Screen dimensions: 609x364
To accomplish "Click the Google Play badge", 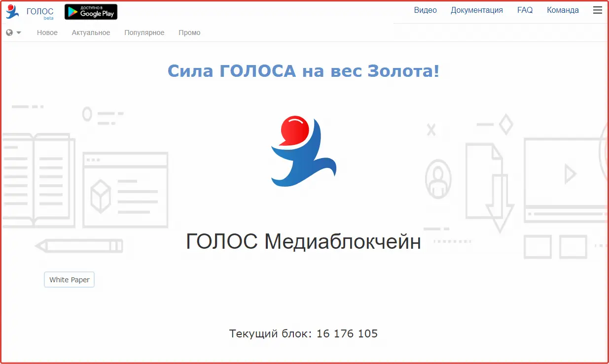I will click(x=91, y=11).
